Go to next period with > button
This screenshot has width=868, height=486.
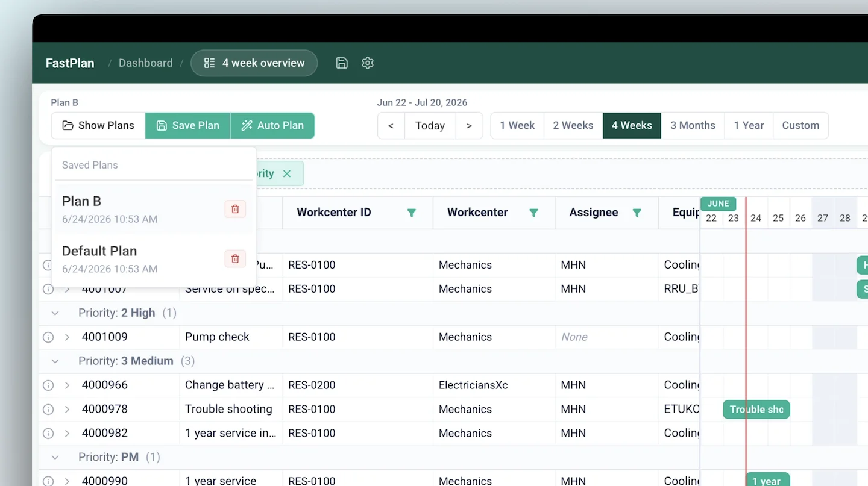(x=469, y=126)
